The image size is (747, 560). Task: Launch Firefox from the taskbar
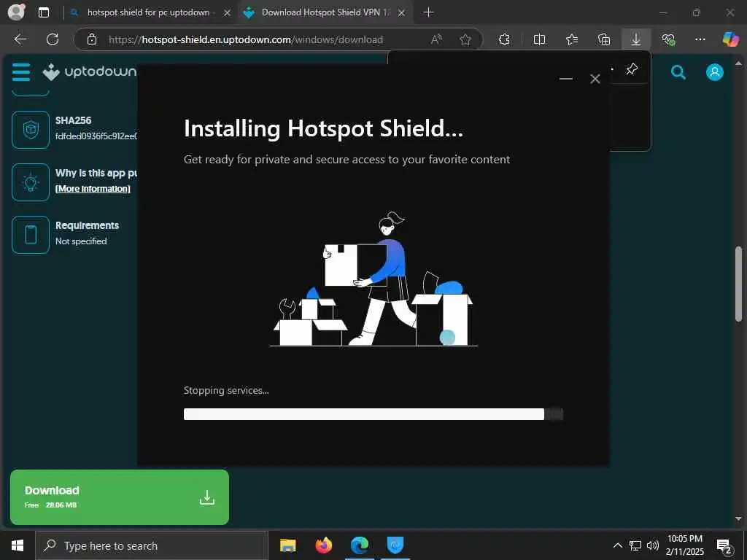323,545
